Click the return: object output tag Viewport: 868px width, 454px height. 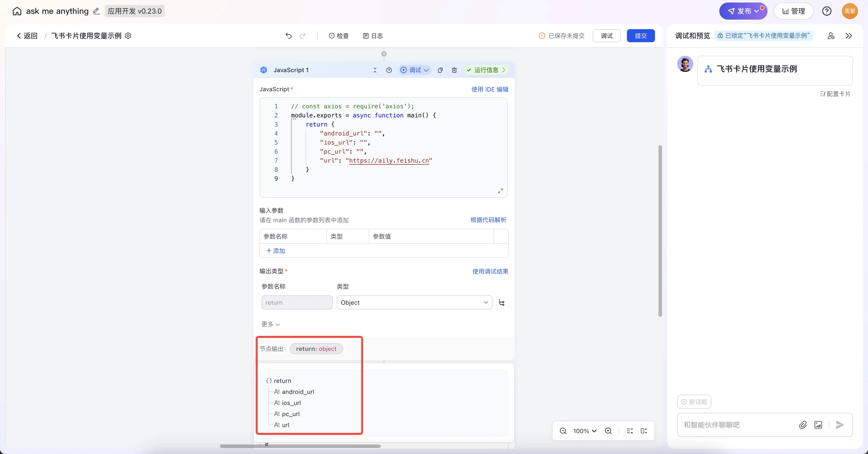(x=316, y=349)
